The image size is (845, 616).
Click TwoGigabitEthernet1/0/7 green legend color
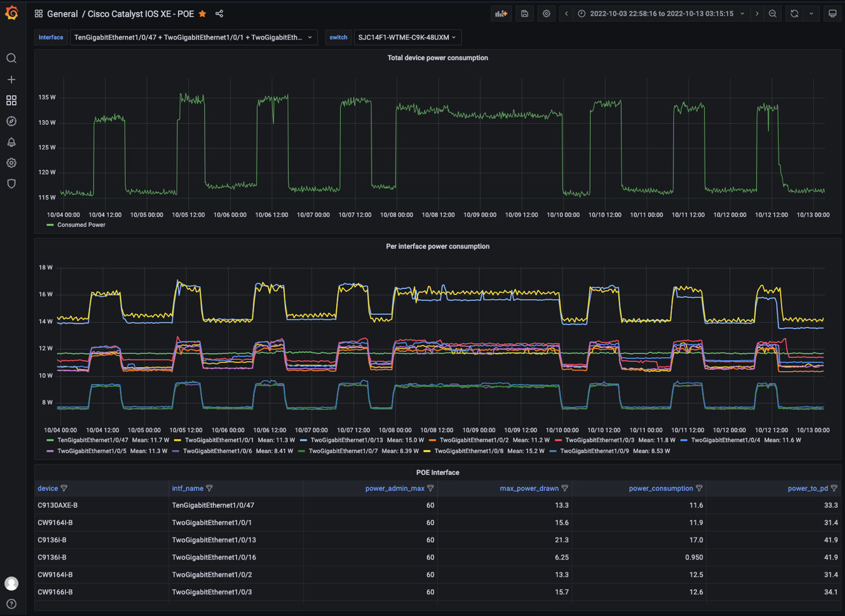301,451
